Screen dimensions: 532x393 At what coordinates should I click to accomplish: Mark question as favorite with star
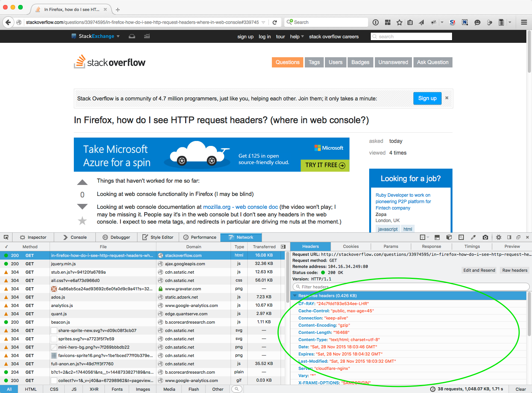coord(82,221)
